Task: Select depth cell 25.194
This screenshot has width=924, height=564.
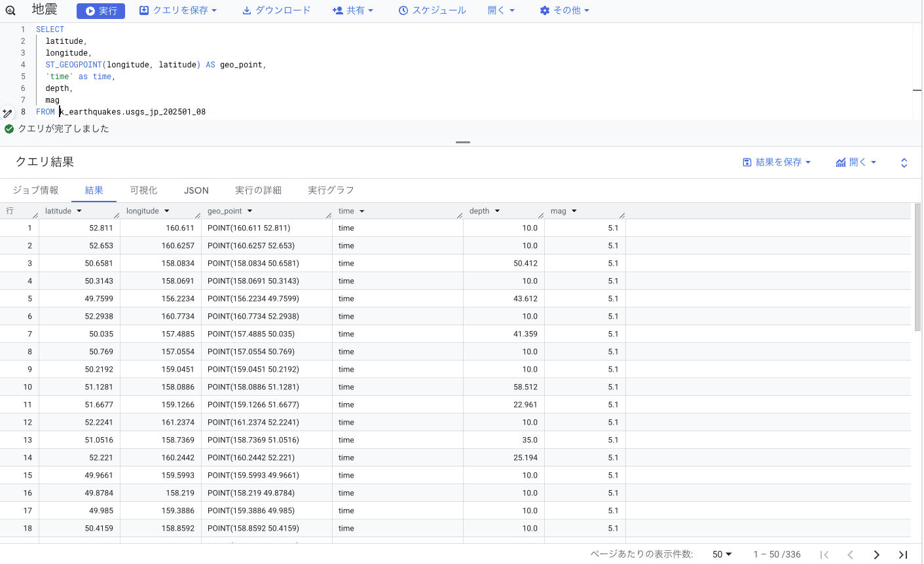Action: [x=504, y=458]
